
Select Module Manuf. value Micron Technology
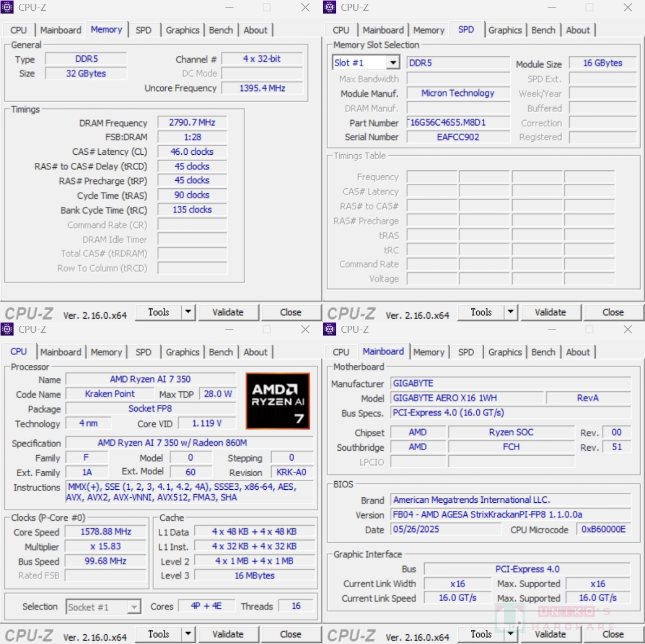click(458, 94)
